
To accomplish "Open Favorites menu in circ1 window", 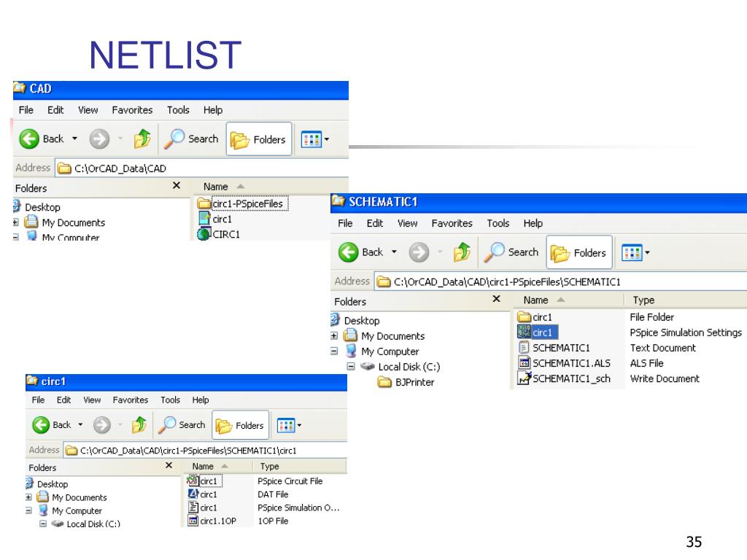I will 131,400.
